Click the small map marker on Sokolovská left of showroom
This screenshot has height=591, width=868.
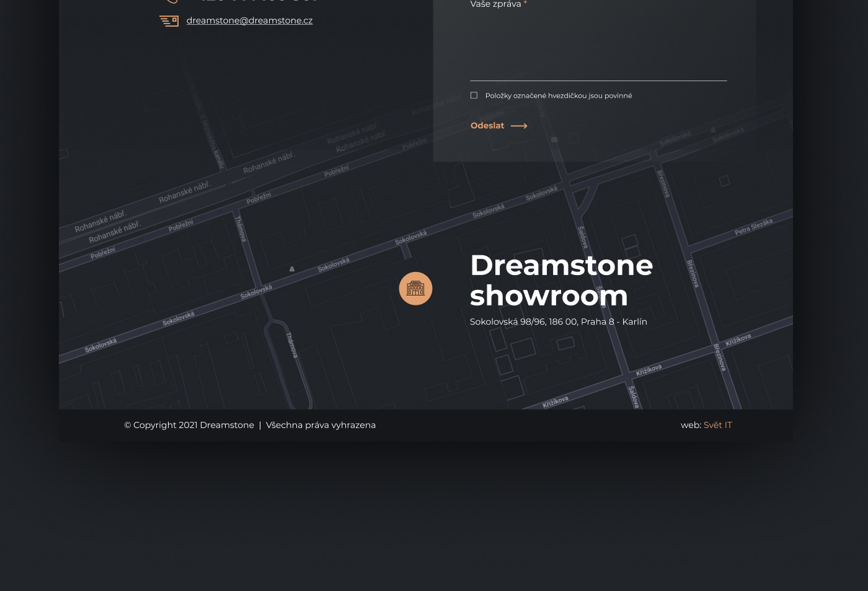[x=292, y=269]
